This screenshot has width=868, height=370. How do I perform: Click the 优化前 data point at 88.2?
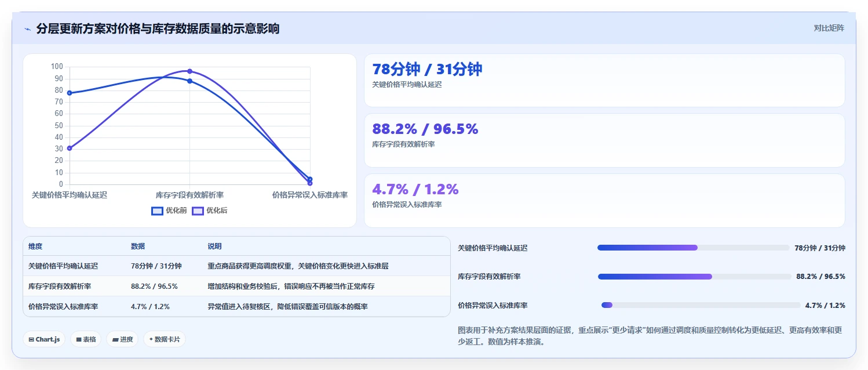pyautogui.click(x=189, y=81)
